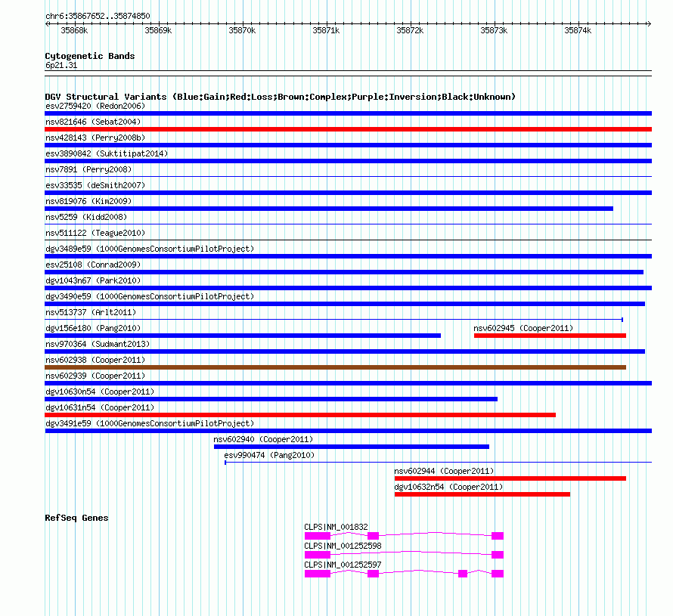Screen dimensions: 673x616
Task: Click the ruler's right arrow end
Action: (649, 23)
